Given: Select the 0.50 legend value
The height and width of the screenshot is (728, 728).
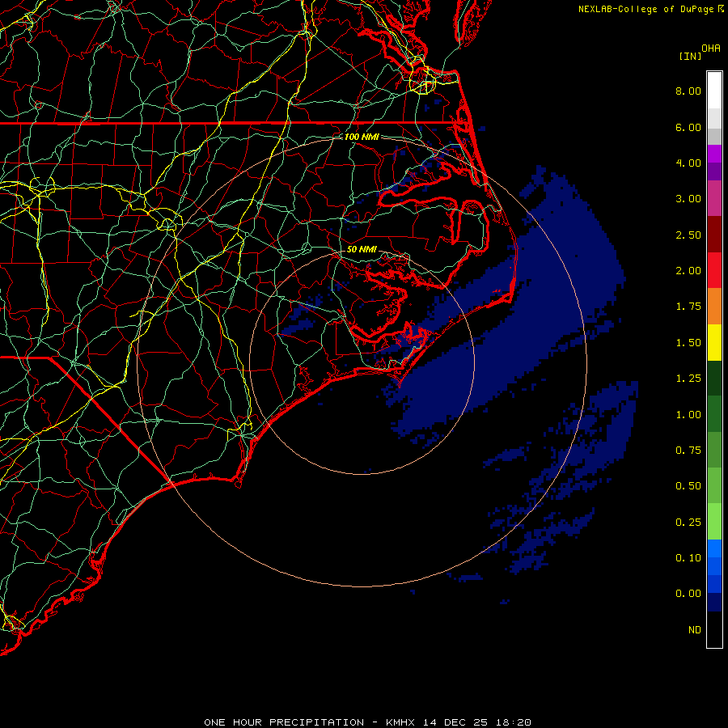Looking at the screenshot, I should tap(688, 486).
